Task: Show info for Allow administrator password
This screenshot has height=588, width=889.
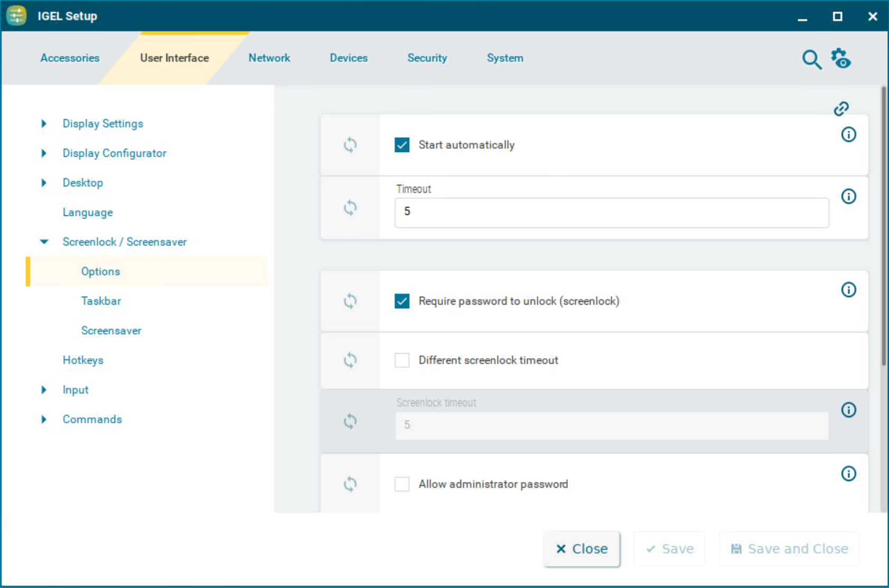Action: point(848,473)
